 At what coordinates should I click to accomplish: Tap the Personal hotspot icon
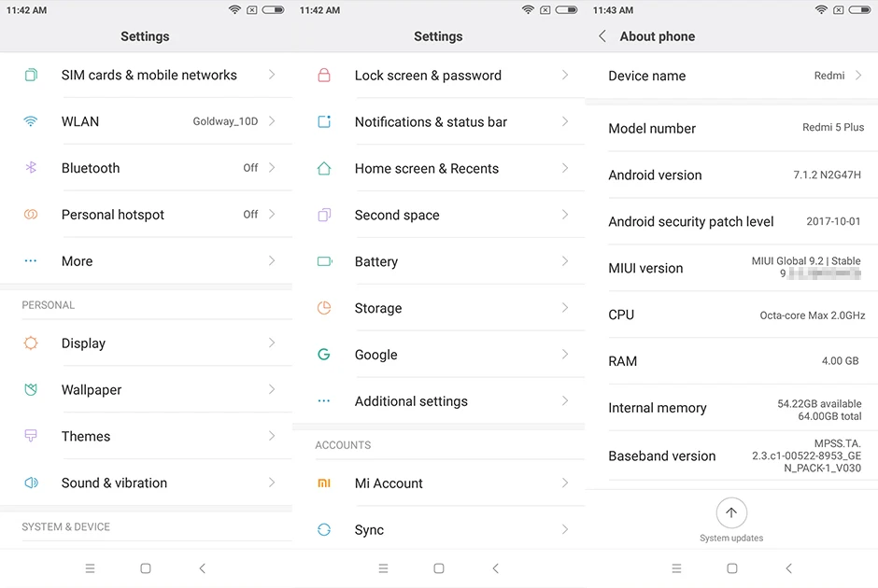31,215
